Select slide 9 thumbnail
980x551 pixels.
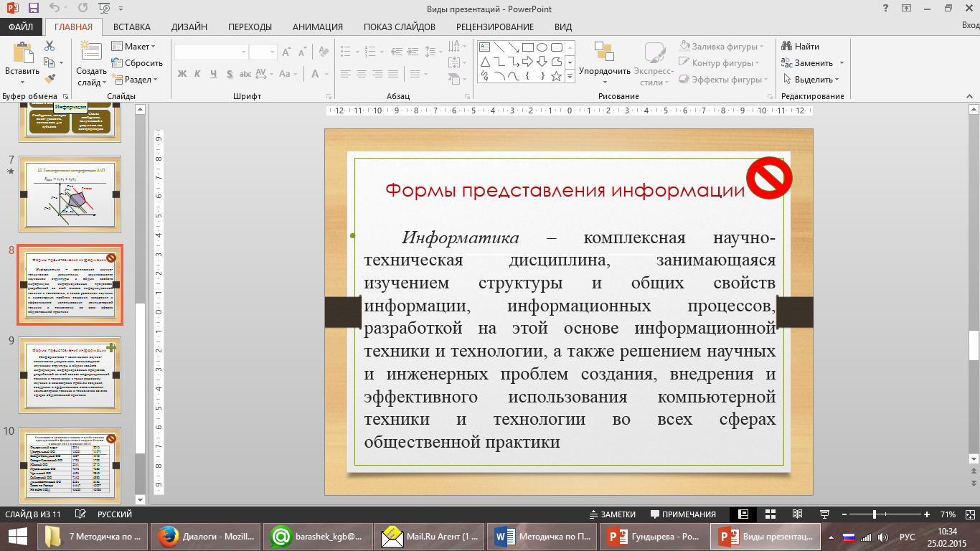click(x=70, y=375)
